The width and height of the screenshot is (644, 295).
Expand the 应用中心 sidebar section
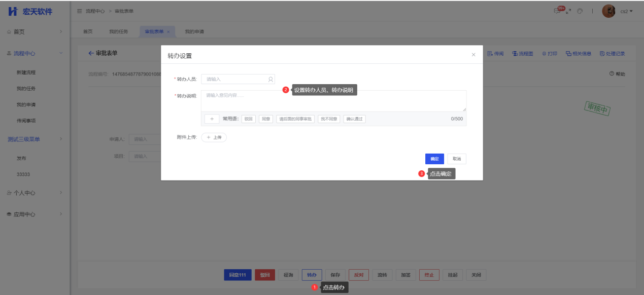pyautogui.click(x=61, y=214)
